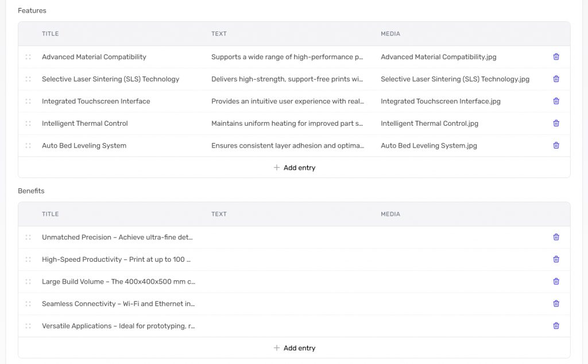This screenshot has height=364, width=588.
Task: Remove the High-Speed Productivity benefit row
Action: pyautogui.click(x=556, y=260)
